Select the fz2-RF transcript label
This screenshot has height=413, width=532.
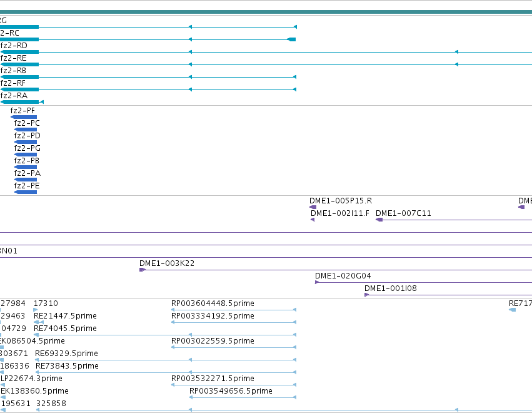click(x=13, y=83)
